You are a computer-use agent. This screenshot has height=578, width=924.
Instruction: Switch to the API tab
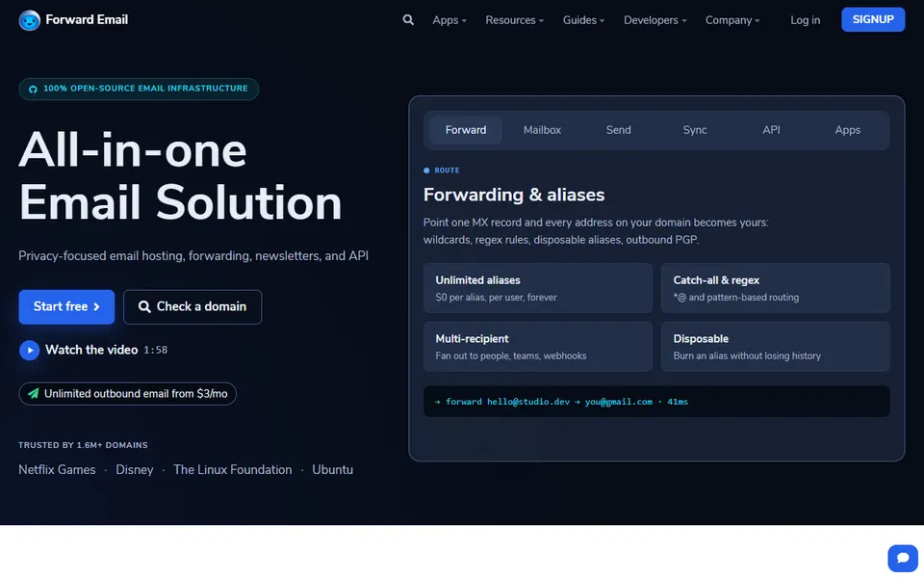point(771,130)
